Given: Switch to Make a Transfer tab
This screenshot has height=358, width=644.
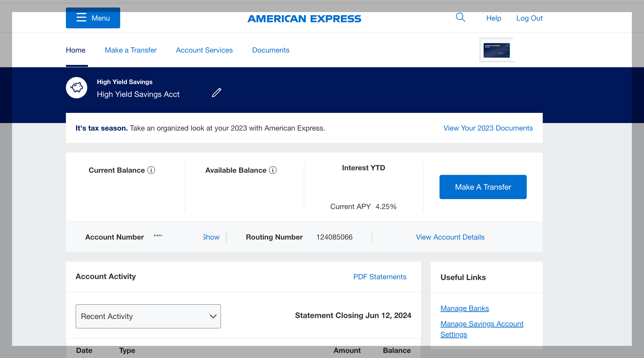Looking at the screenshot, I should click(x=131, y=50).
